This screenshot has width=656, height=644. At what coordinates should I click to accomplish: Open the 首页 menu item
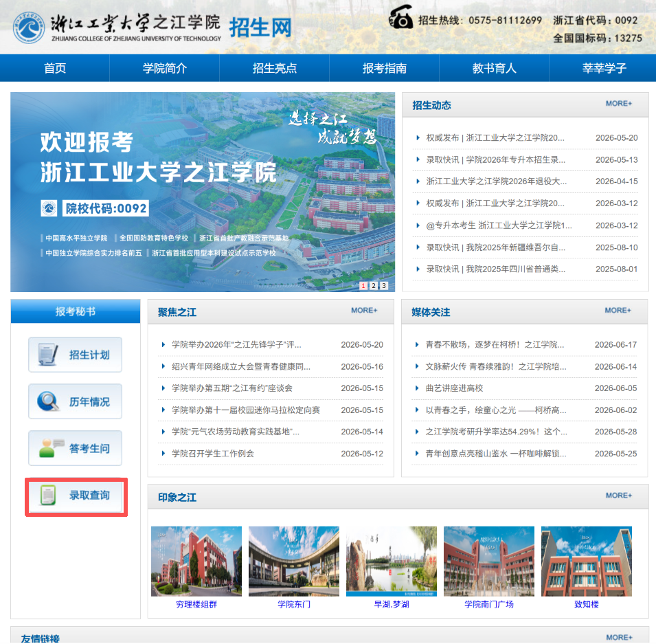pos(55,68)
